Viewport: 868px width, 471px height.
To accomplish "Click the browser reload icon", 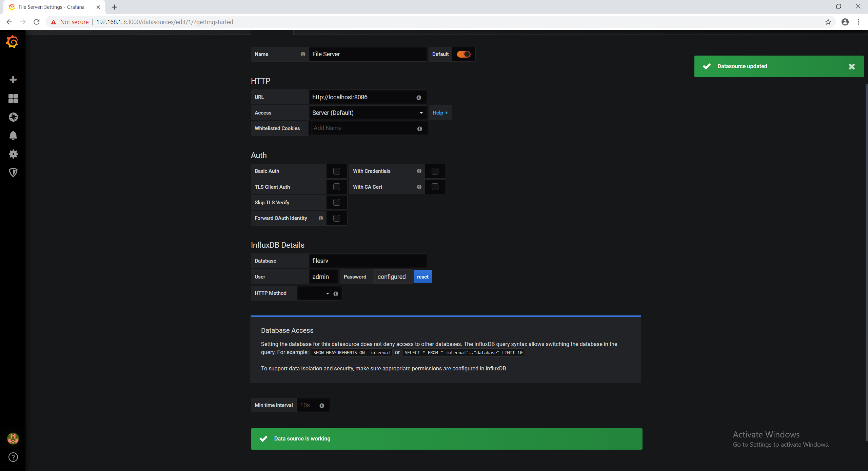I will pyautogui.click(x=37, y=22).
